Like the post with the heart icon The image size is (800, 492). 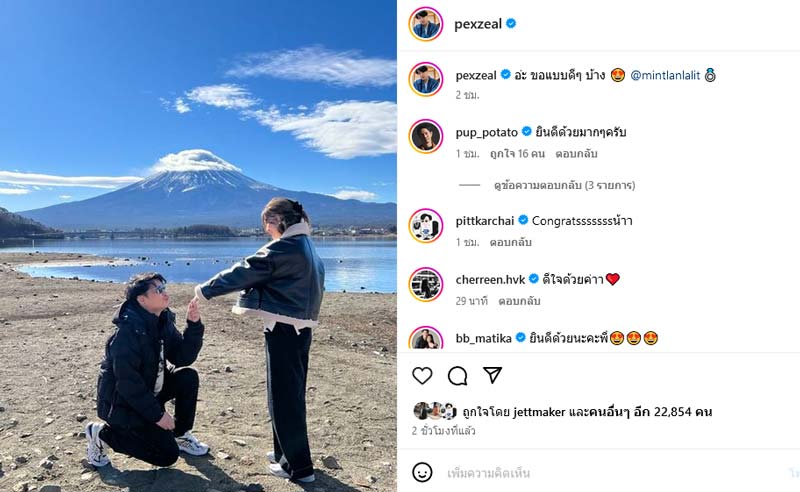[422, 376]
